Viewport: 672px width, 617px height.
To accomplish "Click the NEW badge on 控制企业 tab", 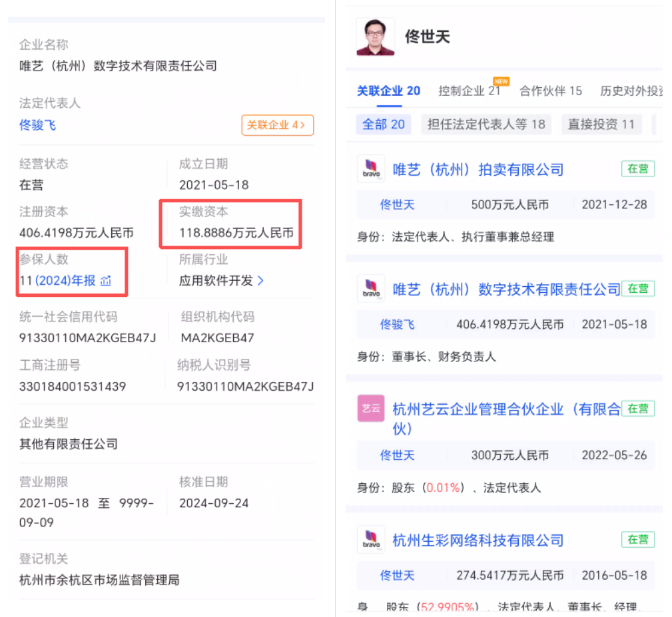I will coord(500,81).
